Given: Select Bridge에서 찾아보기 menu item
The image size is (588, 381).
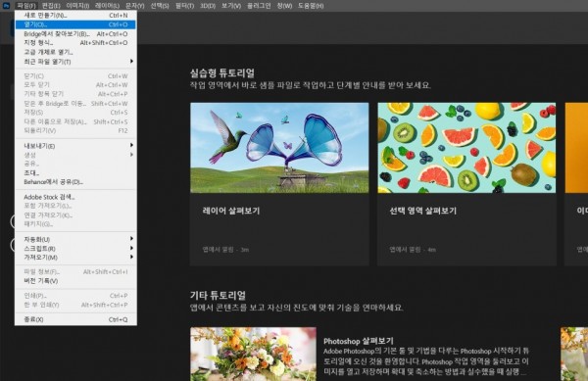Looking at the screenshot, I should [75, 33].
